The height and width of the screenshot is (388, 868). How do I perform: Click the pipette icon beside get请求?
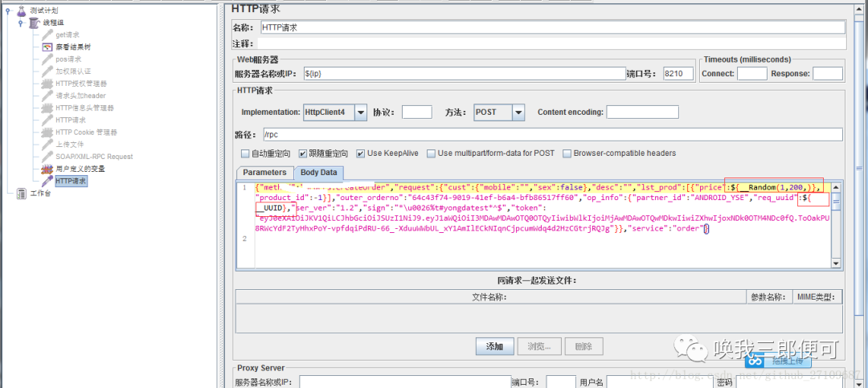click(x=47, y=35)
